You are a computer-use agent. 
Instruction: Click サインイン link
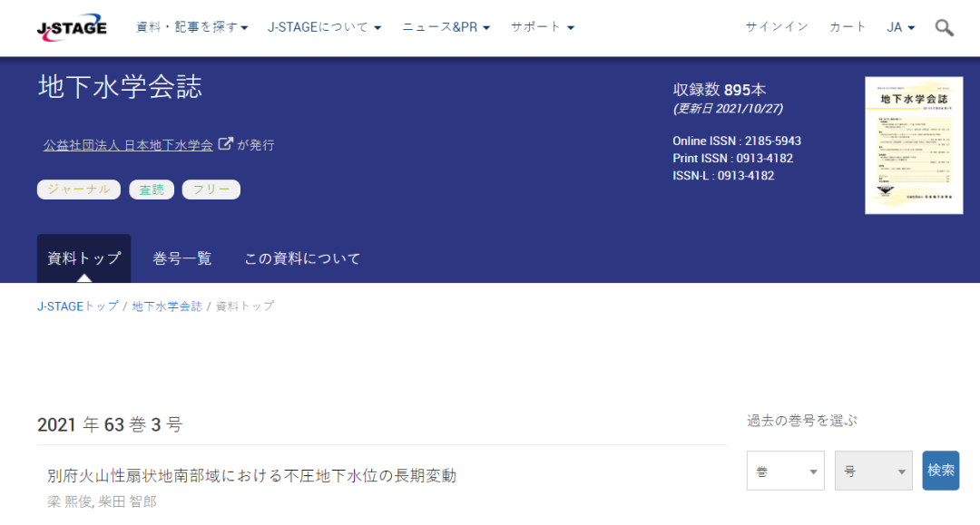777,27
